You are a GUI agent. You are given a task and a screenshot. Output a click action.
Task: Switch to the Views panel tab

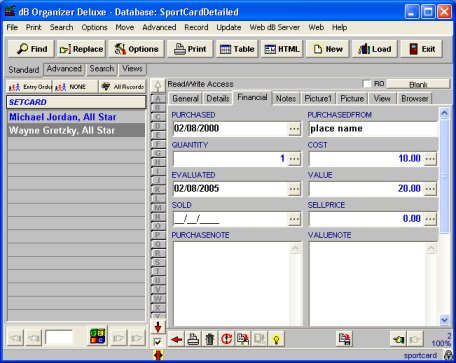[132, 69]
